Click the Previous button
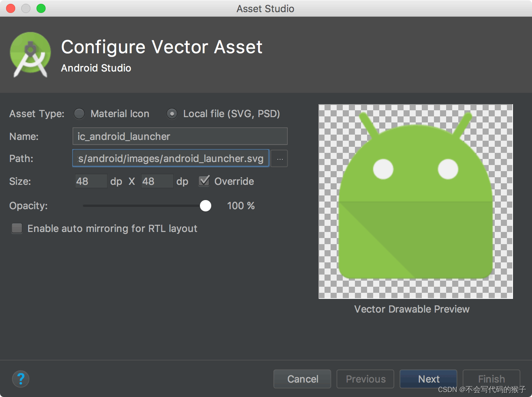532x397 pixels. [366, 379]
